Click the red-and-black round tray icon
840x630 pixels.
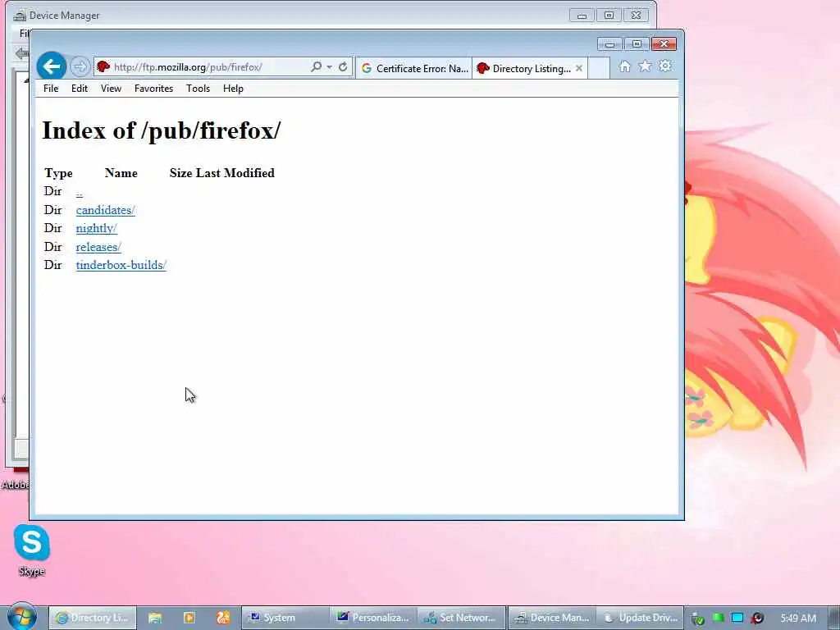pos(757,619)
